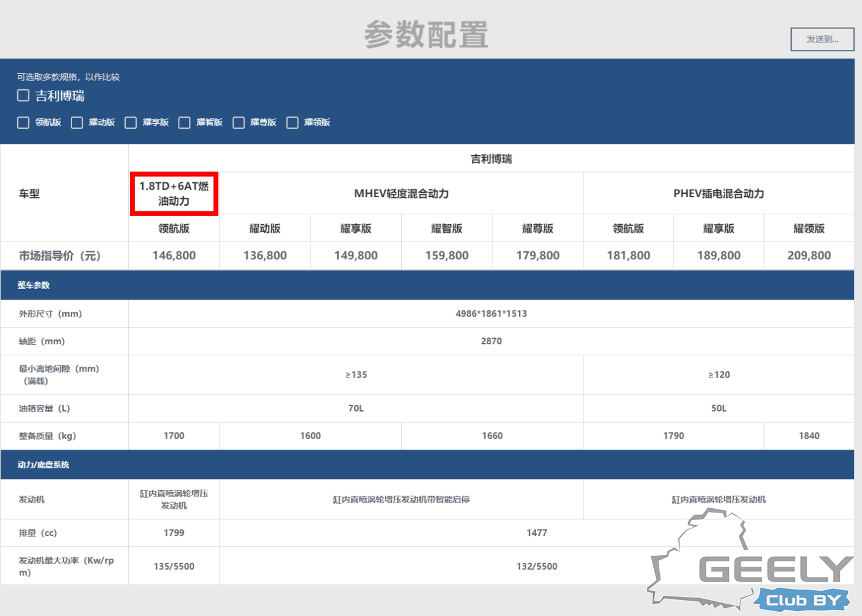862x616 pixels.
Task: Click the 整车参数 section header
Action: point(34,285)
